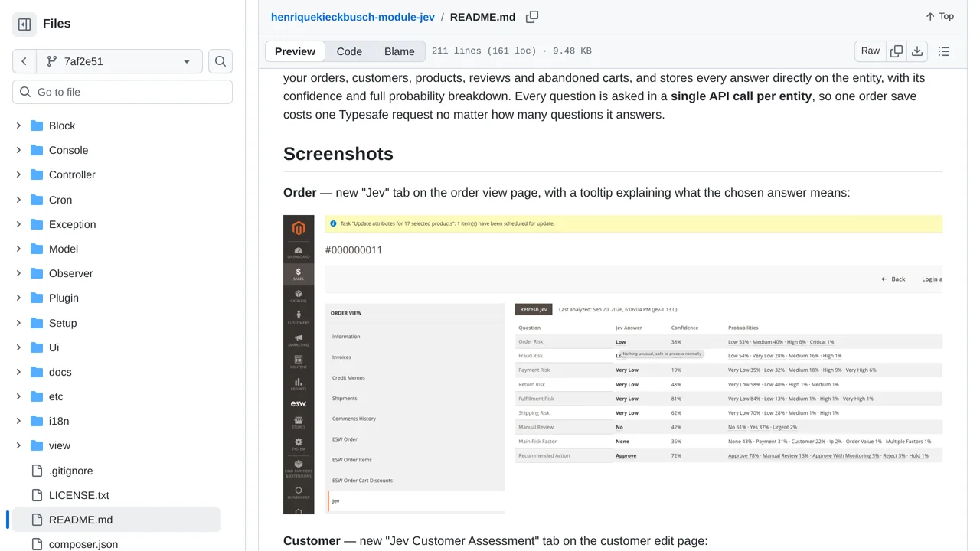Expand the Plugin folder chevron
Screen dimensions: 980x551
point(18,298)
